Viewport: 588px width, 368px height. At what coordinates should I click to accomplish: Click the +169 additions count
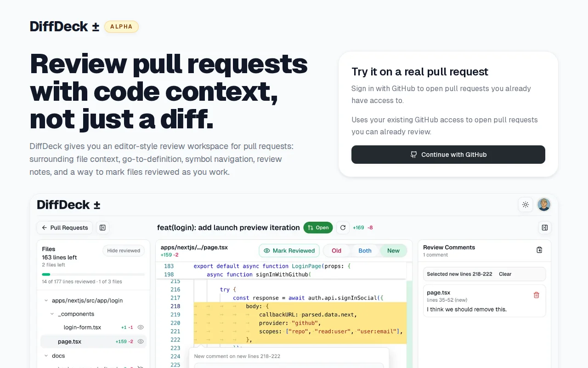coord(358,228)
